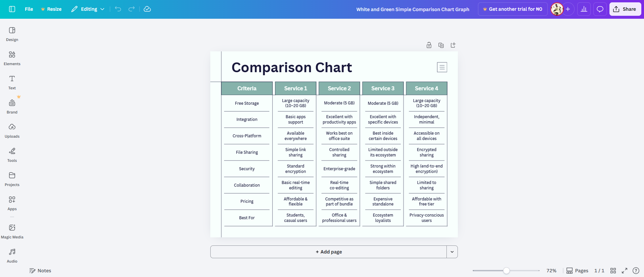Open the Uploads panel
The height and width of the screenshot is (277, 644).
(12, 131)
